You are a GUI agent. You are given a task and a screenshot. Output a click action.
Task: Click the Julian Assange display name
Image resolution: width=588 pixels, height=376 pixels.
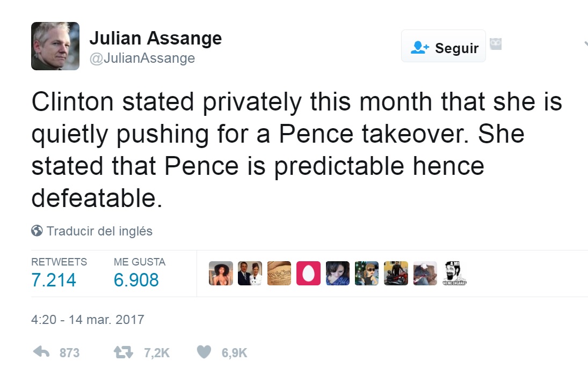pos(156,38)
